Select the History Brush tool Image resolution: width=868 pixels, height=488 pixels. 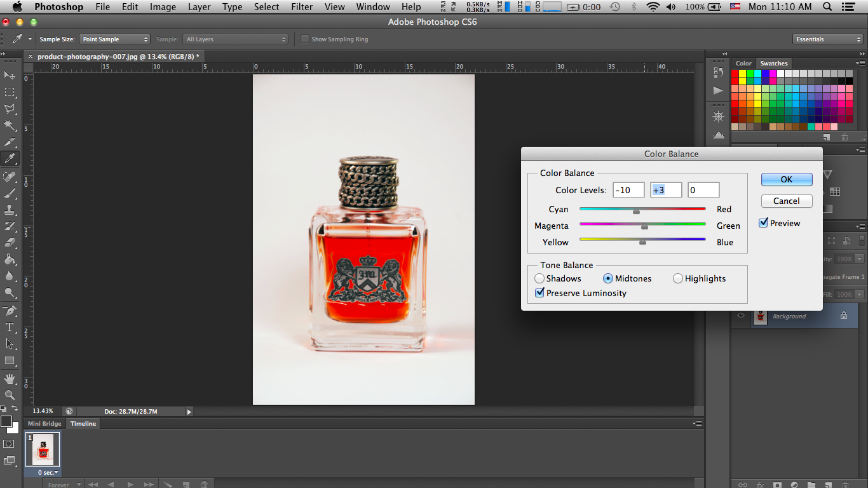click(10, 226)
